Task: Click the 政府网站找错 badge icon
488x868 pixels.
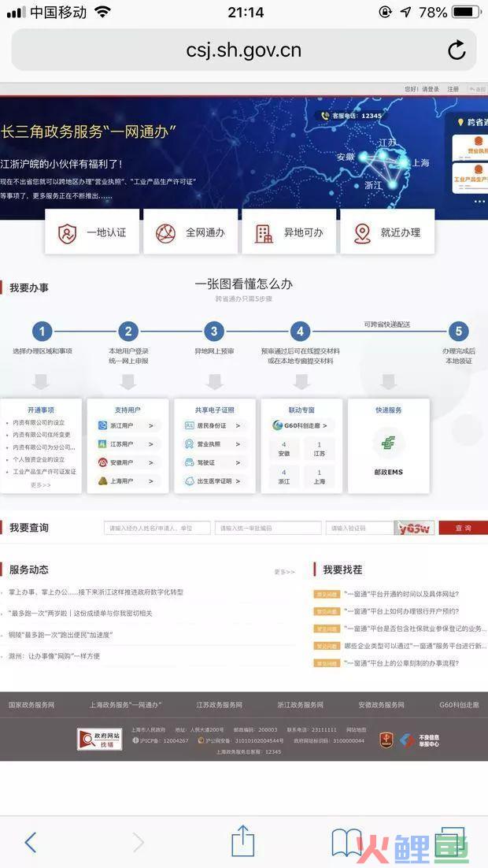Action: click(x=99, y=739)
